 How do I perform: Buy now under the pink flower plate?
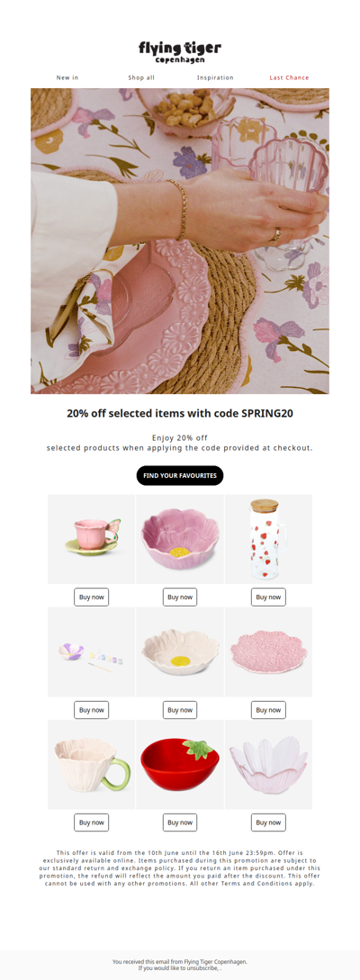pos(269,710)
